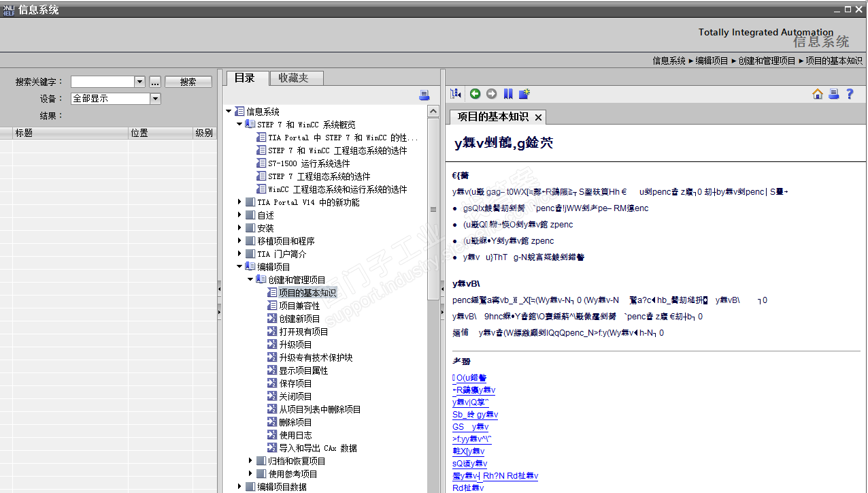Click the print icon above the contents tree
Screen dimensions: 868x493
(424, 95)
